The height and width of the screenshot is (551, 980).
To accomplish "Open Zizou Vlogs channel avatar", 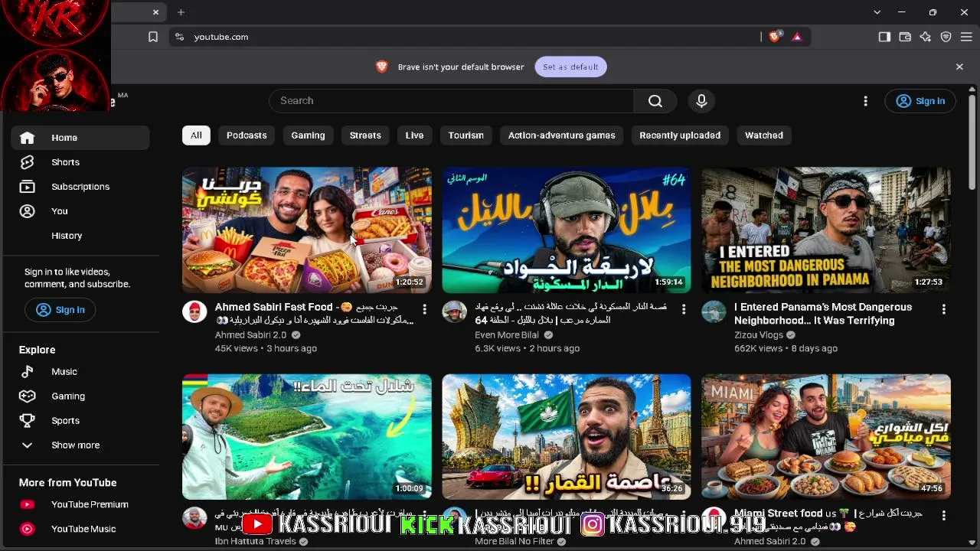I will tap(714, 311).
